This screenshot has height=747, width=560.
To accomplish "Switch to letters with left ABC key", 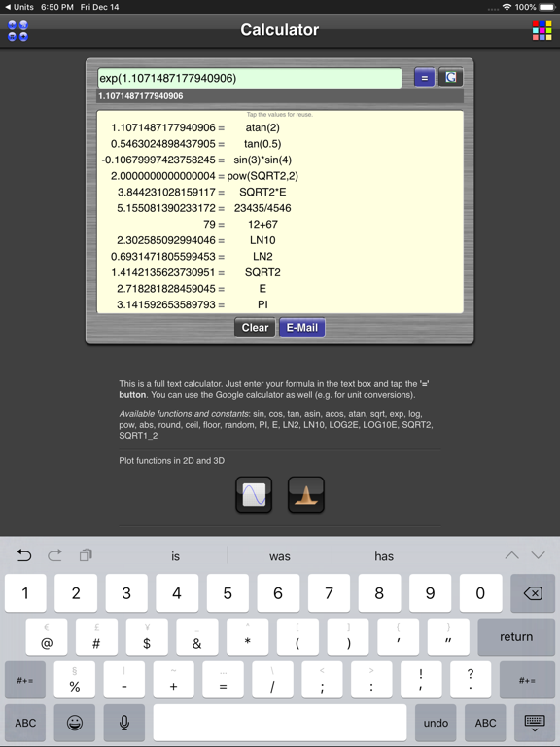I will (x=25, y=723).
